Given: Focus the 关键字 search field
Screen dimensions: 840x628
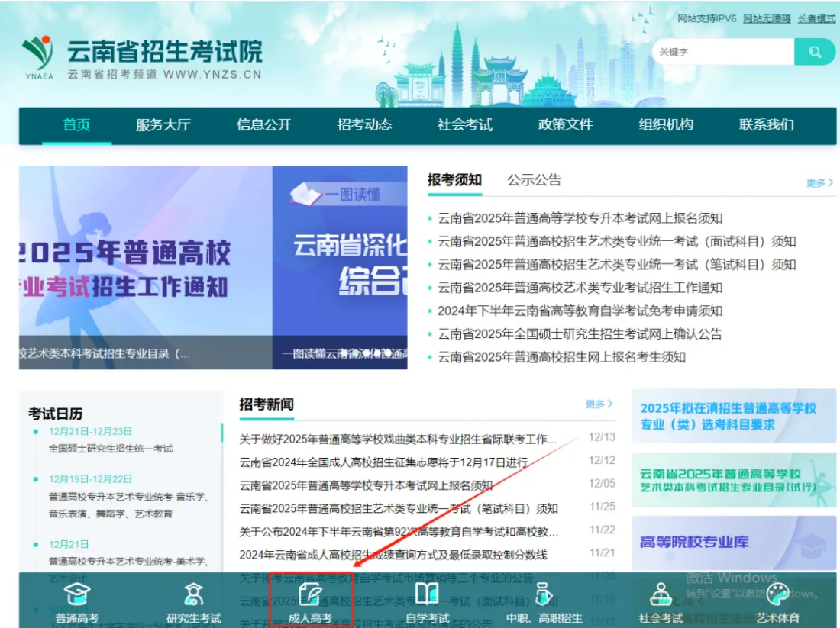Looking at the screenshot, I should [x=723, y=52].
